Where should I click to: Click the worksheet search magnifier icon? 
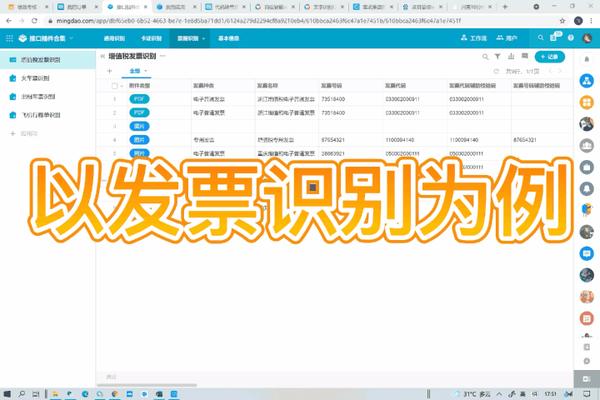[x=485, y=57]
